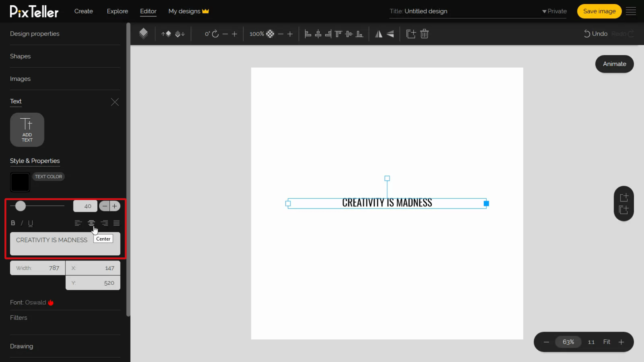This screenshot has width=644, height=362.
Task: Toggle bold formatting on text
Action: 13,223
